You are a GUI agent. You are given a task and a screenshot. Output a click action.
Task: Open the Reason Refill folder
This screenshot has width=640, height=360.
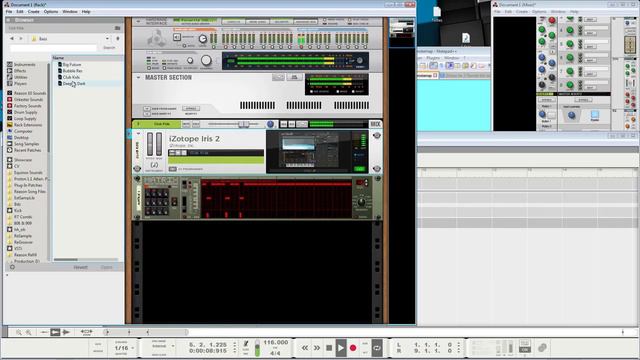[25, 255]
